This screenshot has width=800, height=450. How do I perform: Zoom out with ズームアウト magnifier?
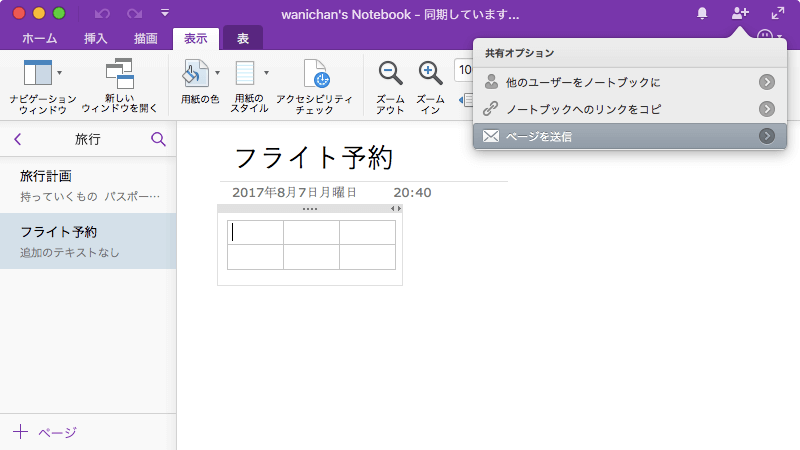point(390,73)
